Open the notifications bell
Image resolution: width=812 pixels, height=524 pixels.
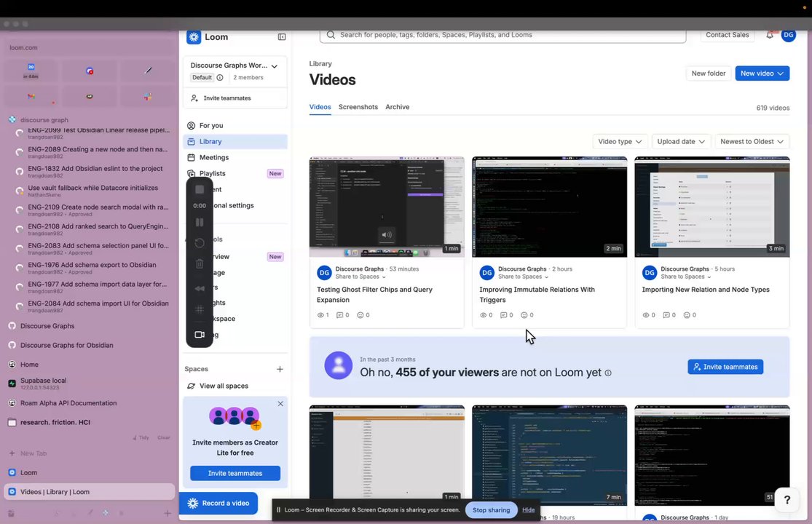pos(770,35)
